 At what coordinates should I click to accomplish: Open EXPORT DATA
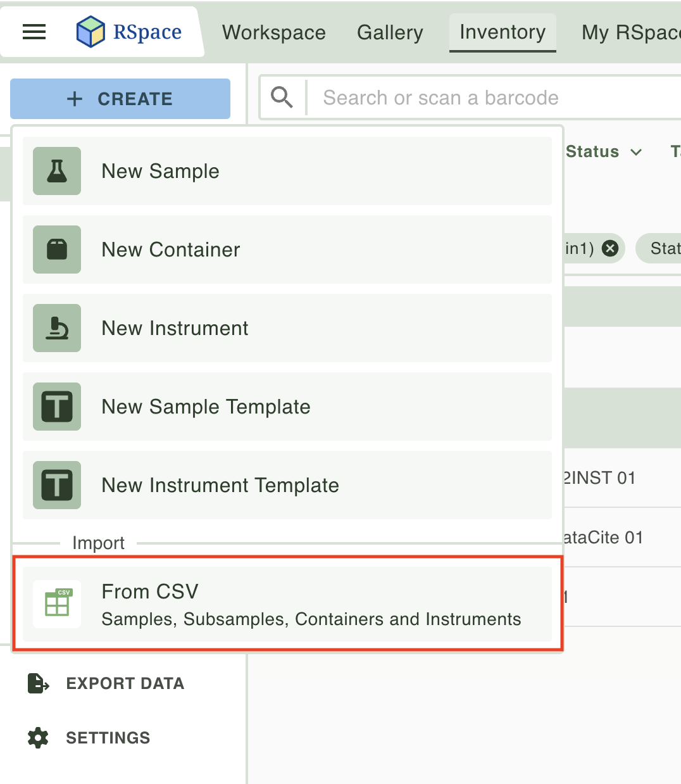pos(106,683)
